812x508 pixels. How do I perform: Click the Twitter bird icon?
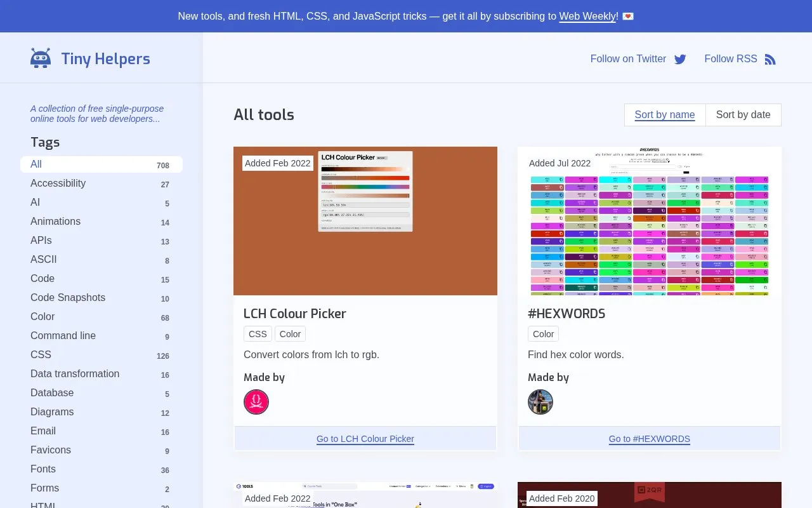click(x=680, y=59)
